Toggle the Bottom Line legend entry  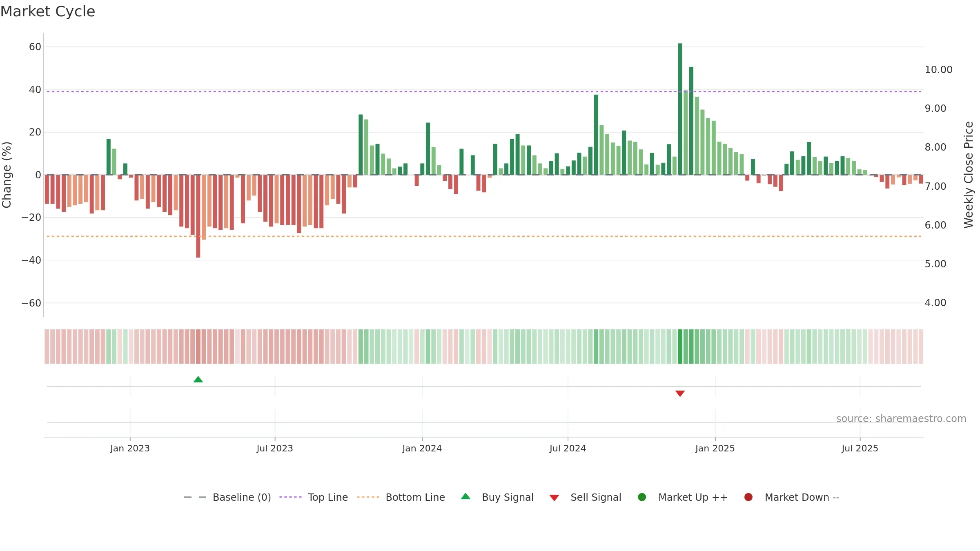coord(401,497)
